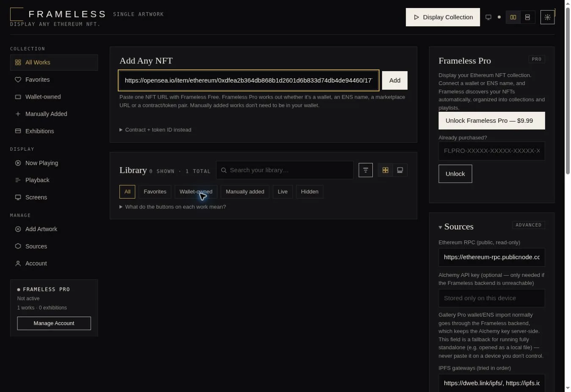This screenshot has width=571, height=392.
Task: Click the '0 SHOWN · 1 TOTAL' count
Action: (180, 171)
